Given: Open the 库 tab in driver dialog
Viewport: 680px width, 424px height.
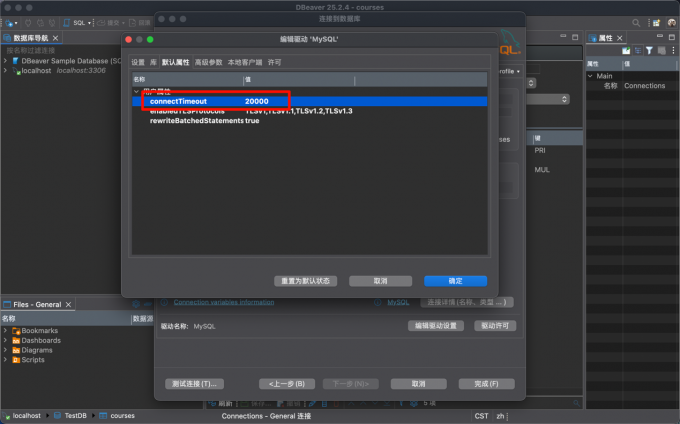Looking at the screenshot, I should coord(153,62).
